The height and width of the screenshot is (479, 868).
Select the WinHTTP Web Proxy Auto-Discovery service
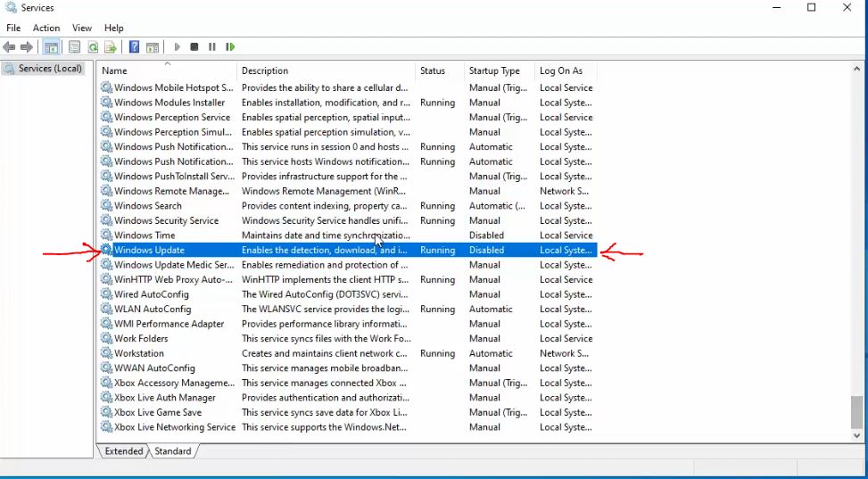click(x=348, y=280)
